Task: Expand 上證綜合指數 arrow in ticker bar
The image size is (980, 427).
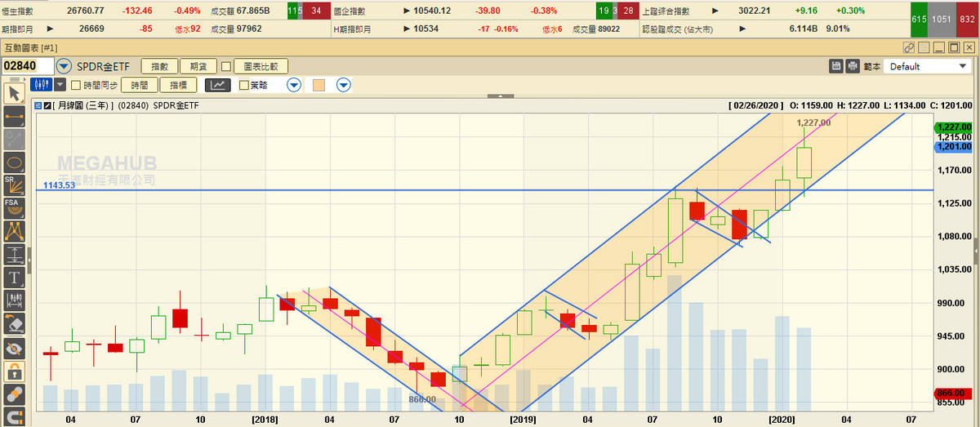Action: click(x=715, y=11)
